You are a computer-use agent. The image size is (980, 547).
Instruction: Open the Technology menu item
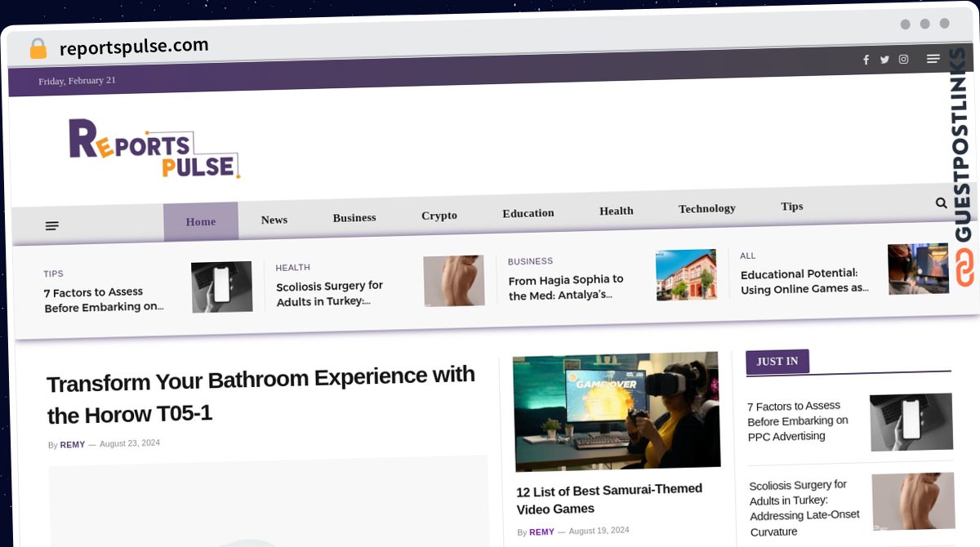[x=707, y=208]
